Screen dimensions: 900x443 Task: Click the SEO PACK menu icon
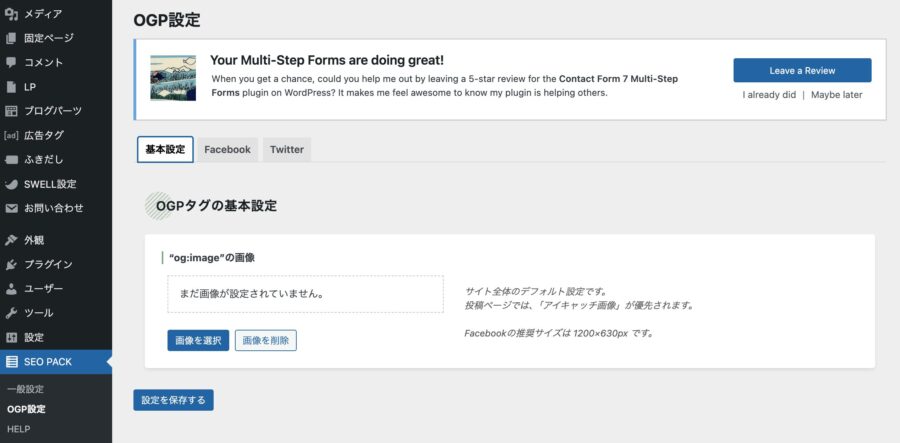[11, 362]
